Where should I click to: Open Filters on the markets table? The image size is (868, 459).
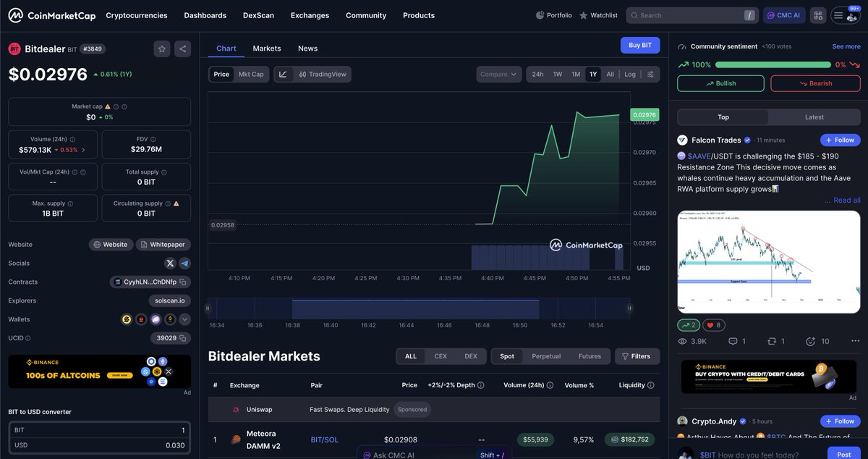(x=637, y=355)
